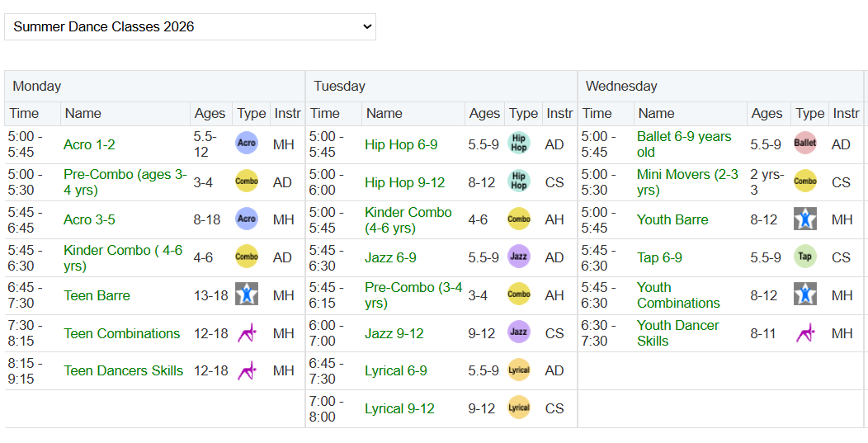Open the Youth Combinations class link
This screenshot has width=868, height=443.
pyautogui.click(x=677, y=295)
